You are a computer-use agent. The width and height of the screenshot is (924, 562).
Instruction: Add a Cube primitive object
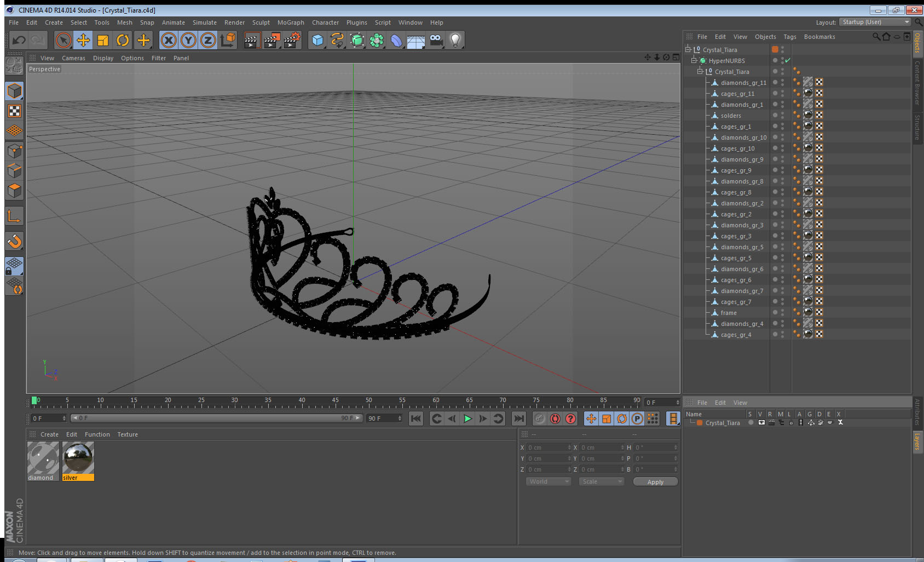(317, 40)
